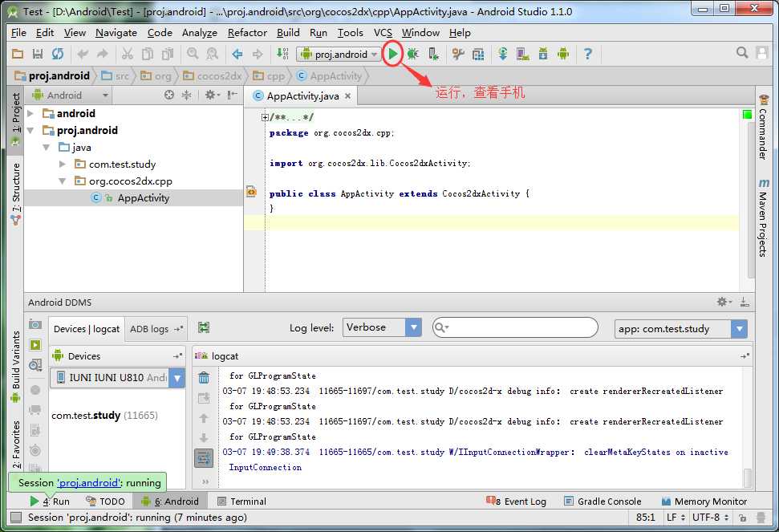Open the VCS menu

(383, 33)
